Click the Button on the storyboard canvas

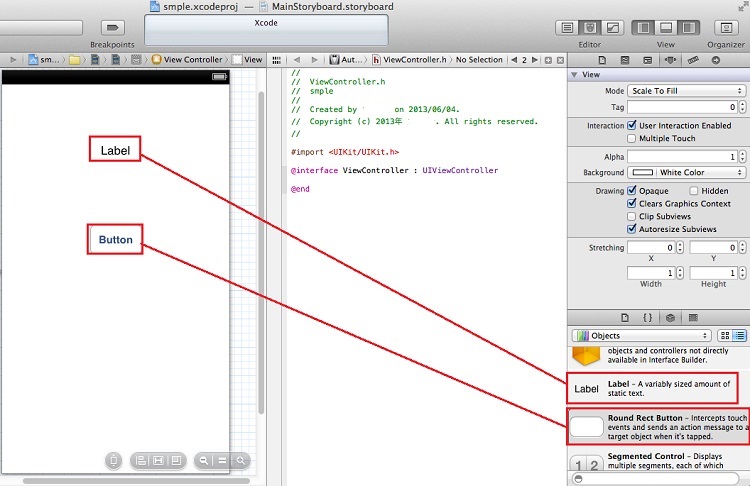pos(116,239)
